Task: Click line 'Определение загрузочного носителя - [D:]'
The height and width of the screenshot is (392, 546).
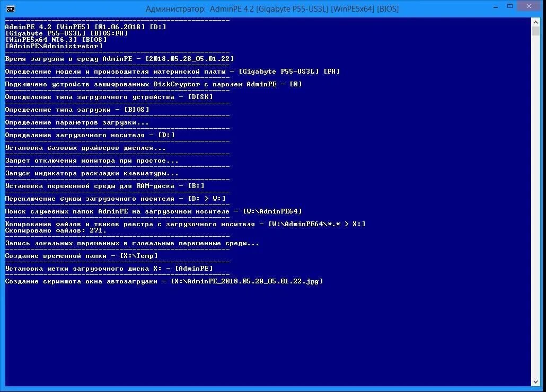Action: [x=90, y=135]
